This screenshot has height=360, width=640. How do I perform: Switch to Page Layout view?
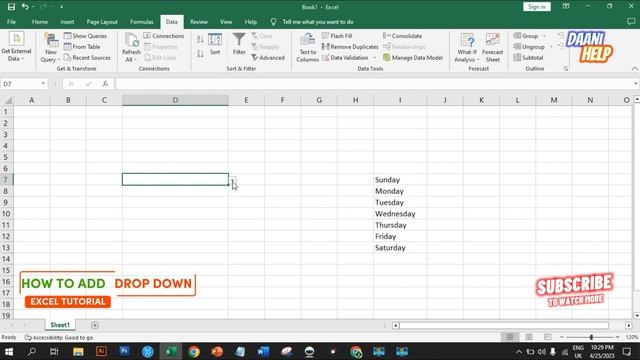coord(529,337)
